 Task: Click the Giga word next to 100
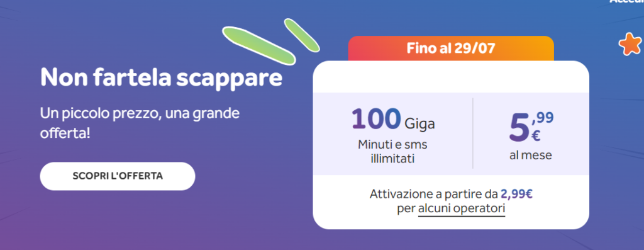419,123
